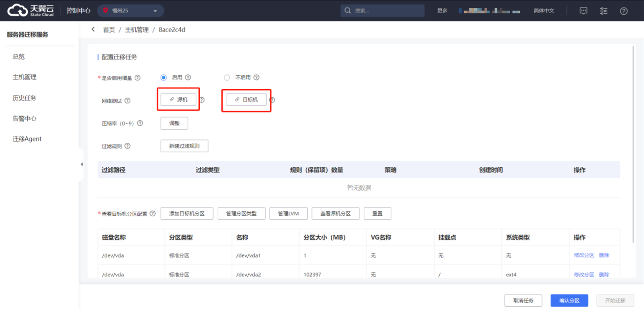Open the settings sliders icon
Image resolution: width=644 pixels, height=309 pixels.
604,11
